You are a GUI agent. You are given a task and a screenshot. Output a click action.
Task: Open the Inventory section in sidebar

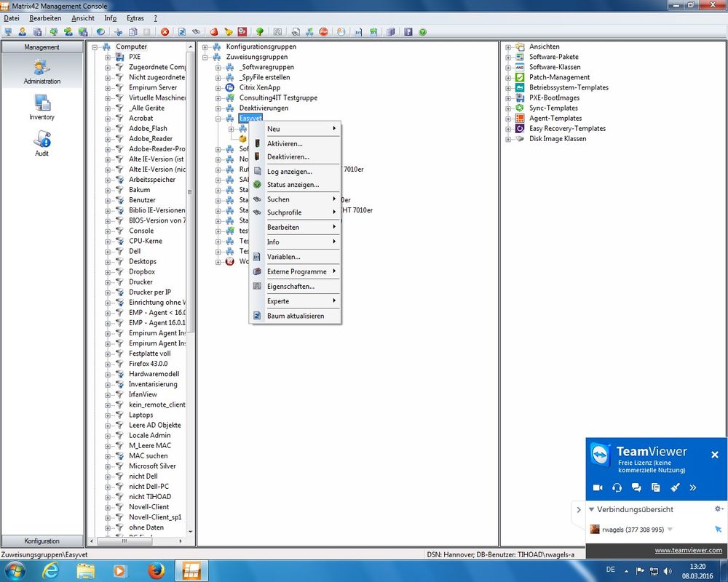[x=41, y=108]
